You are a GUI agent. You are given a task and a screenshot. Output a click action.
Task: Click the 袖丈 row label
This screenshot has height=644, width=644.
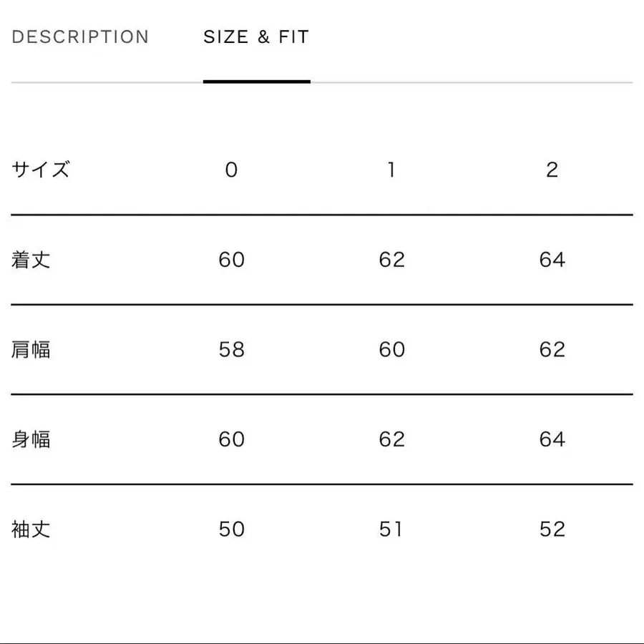coord(31,530)
